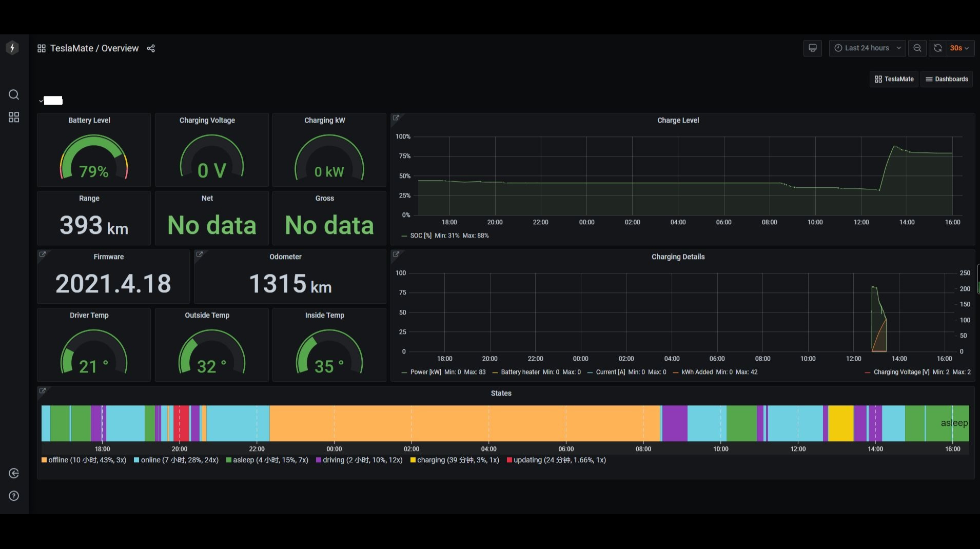Toggle TV view mode monitor icon
This screenshot has width=980, height=549.
812,48
